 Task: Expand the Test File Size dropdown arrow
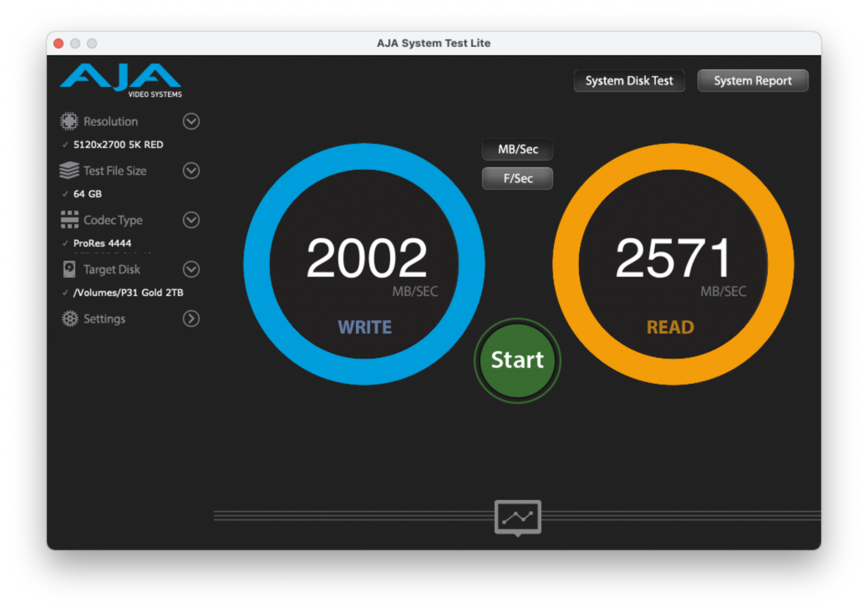click(191, 171)
